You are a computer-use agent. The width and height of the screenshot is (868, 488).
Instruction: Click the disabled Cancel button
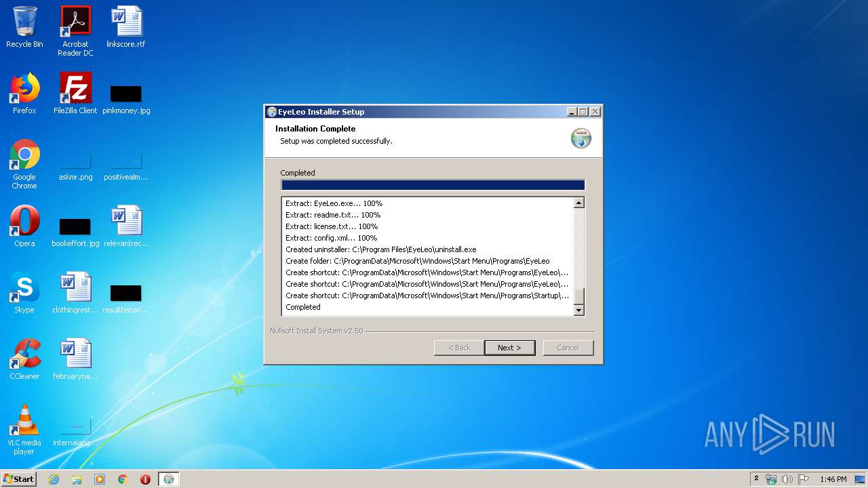(x=568, y=348)
